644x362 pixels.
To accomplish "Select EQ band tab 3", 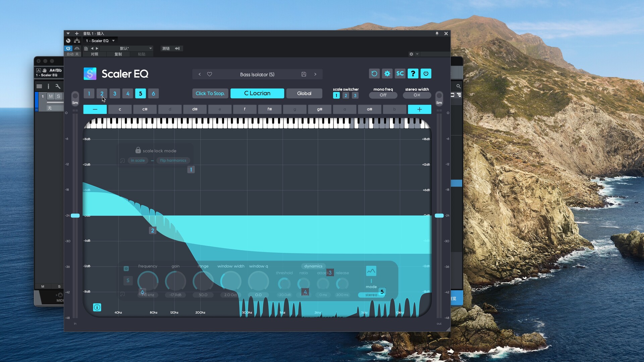I will [x=115, y=94].
